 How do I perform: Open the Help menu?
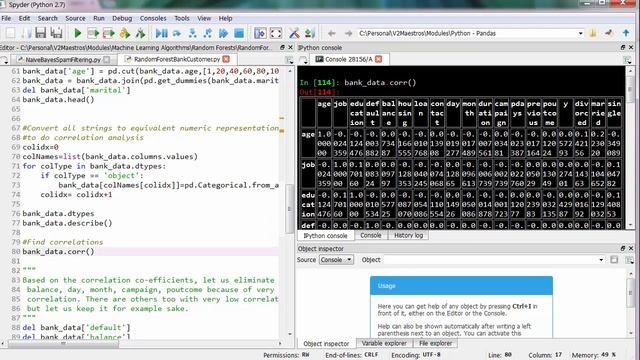click(x=225, y=18)
